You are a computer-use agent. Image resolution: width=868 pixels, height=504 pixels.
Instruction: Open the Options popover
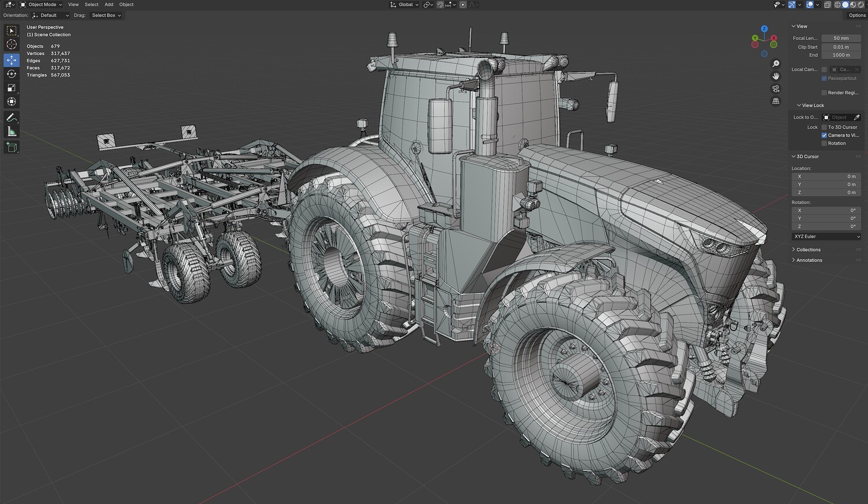[857, 16]
